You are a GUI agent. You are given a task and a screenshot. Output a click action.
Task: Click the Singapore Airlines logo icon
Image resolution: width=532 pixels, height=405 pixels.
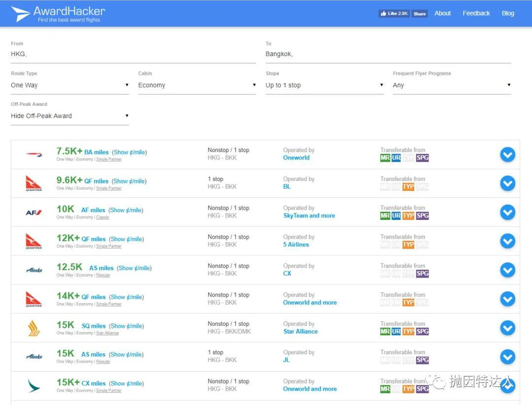tap(34, 328)
